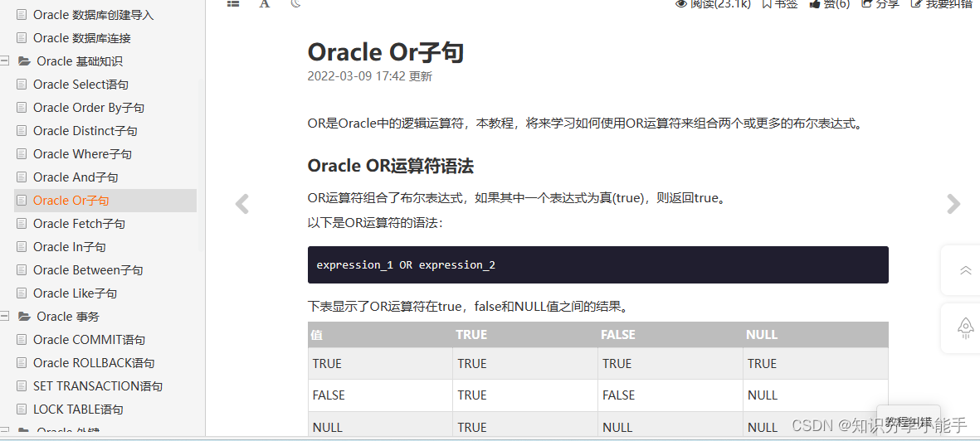Go to next chapter with right arrow
This screenshot has height=441, width=980.
tap(953, 204)
